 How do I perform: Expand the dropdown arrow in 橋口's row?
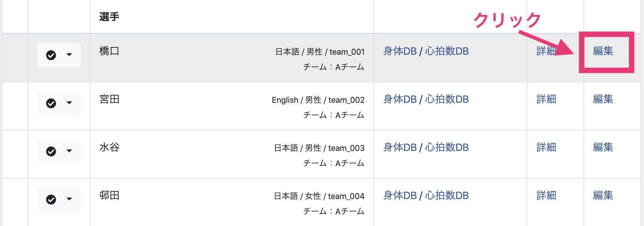click(69, 55)
